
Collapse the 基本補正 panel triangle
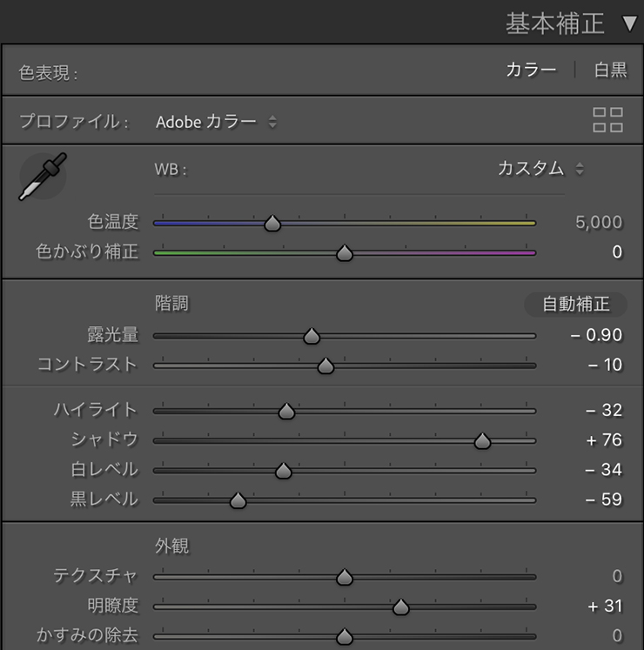(x=629, y=24)
